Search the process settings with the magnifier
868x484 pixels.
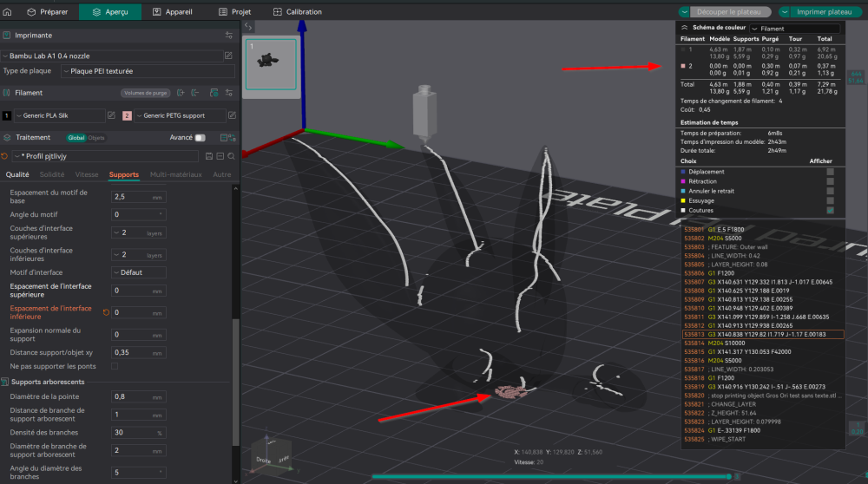(x=231, y=156)
